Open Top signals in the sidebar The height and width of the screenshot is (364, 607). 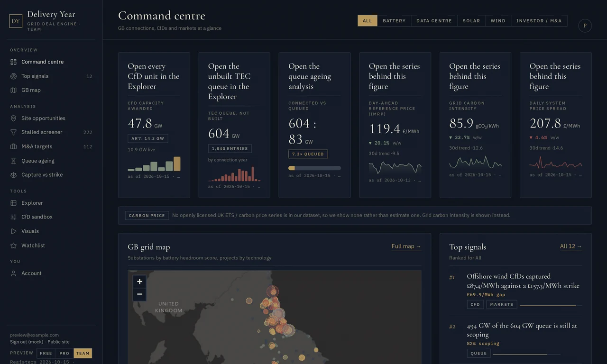pos(51,76)
